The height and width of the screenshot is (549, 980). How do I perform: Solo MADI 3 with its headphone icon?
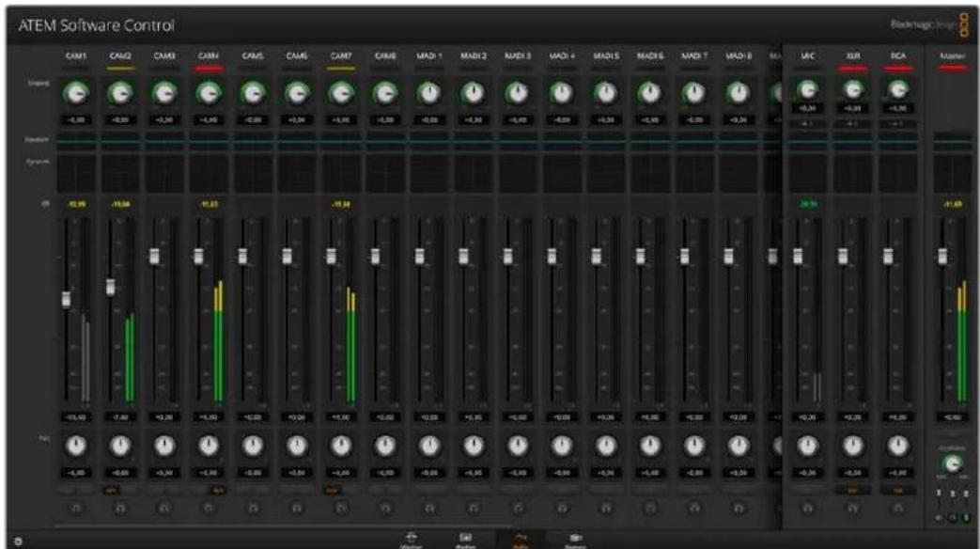(518, 509)
